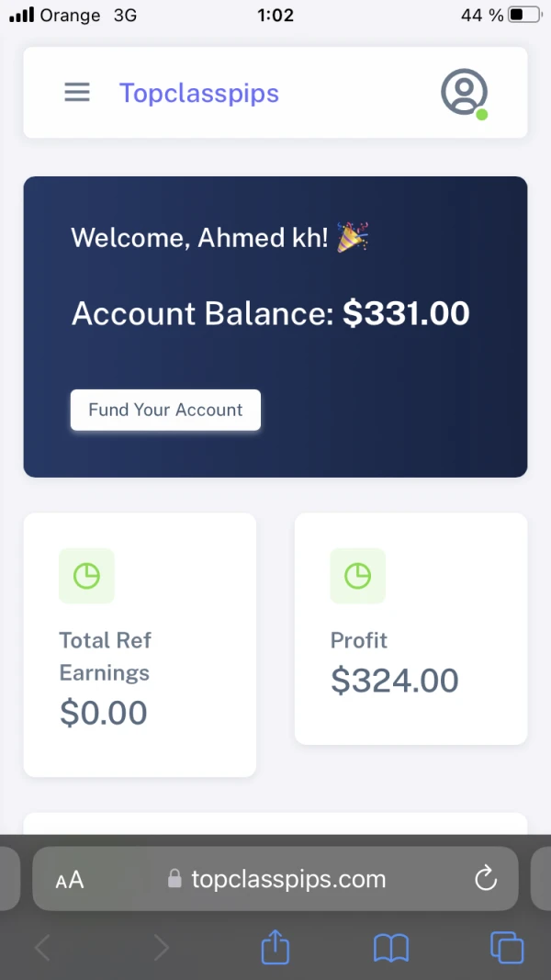Open the hamburger navigation menu
Screen dimensions: 551x980
click(77, 93)
